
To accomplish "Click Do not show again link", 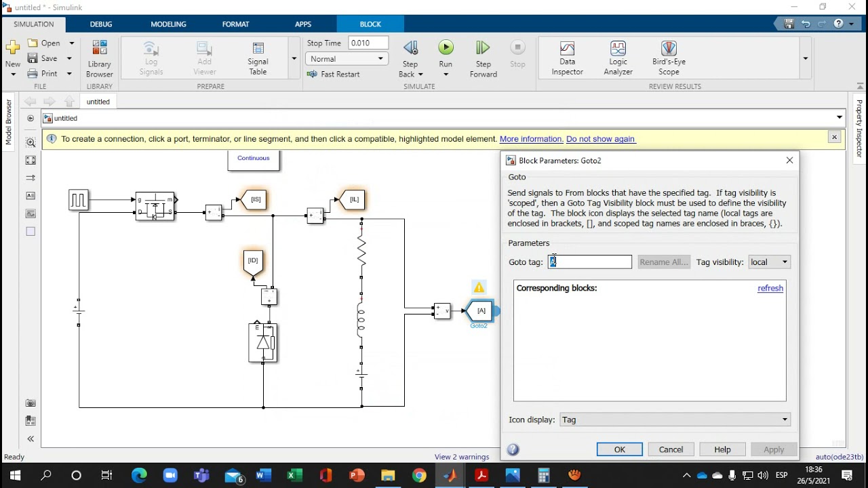I will point(600,139).
